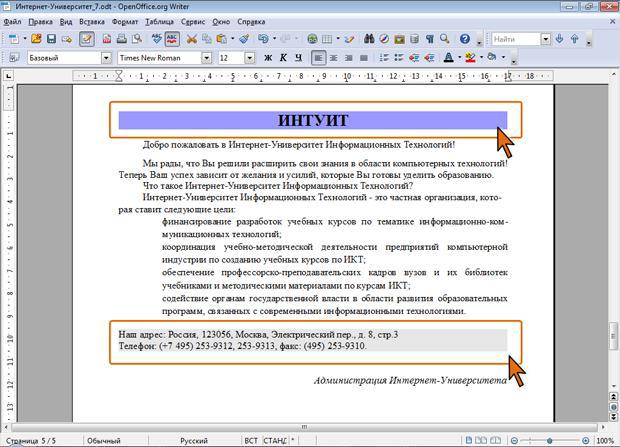Toggle the Show draw functions pencil icon
Screen dimensions: 620x447
(x=349, y=39)
